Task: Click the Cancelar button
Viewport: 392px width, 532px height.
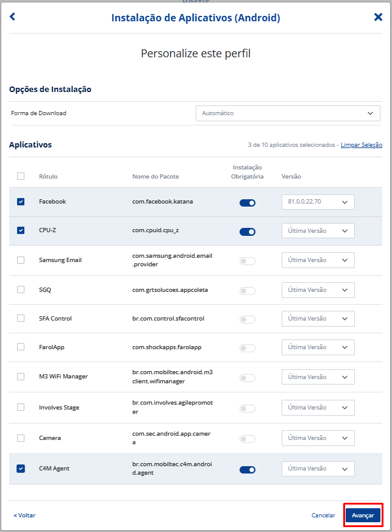Action: 323,516
